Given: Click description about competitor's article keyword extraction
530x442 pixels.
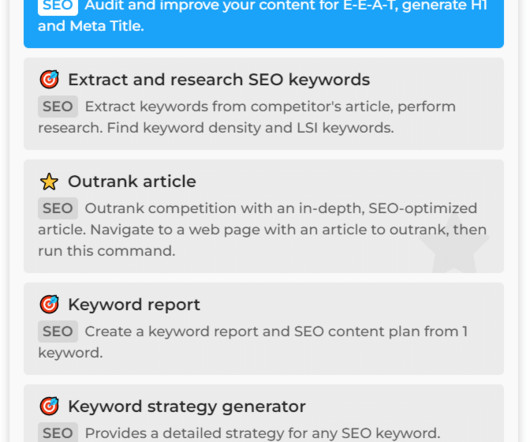Looking at the screenshot, I should pos(247,117).
